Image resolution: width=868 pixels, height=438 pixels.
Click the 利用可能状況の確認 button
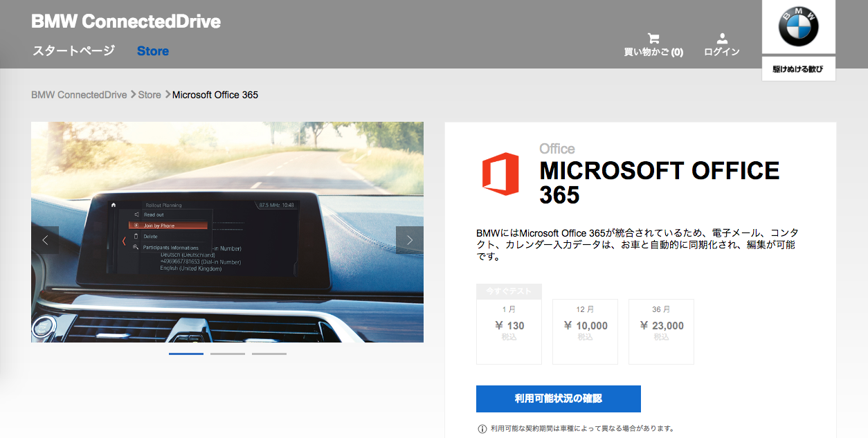pyautogui.click(x=559, y=399)
